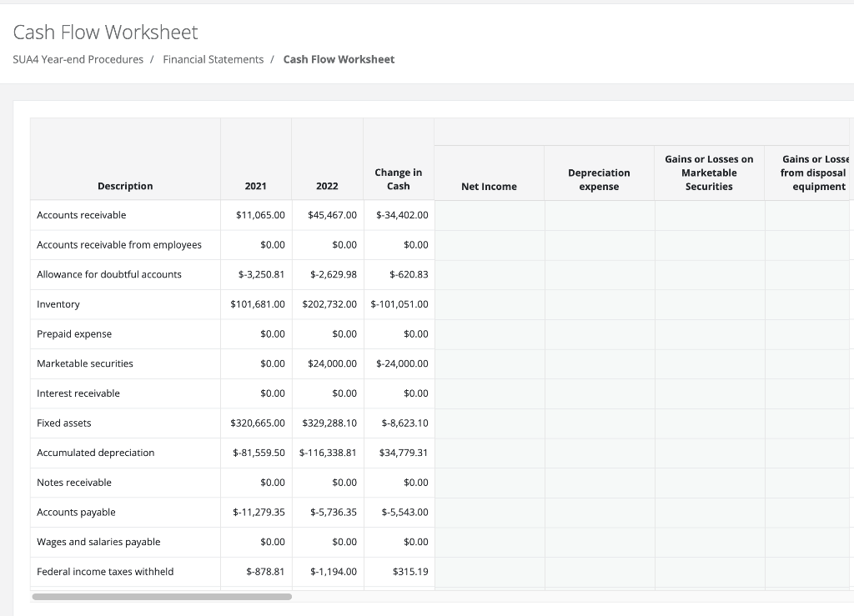
Task: Click the $315.19 change in cash value
Action: pyautogui.click(x=410, y=571)
